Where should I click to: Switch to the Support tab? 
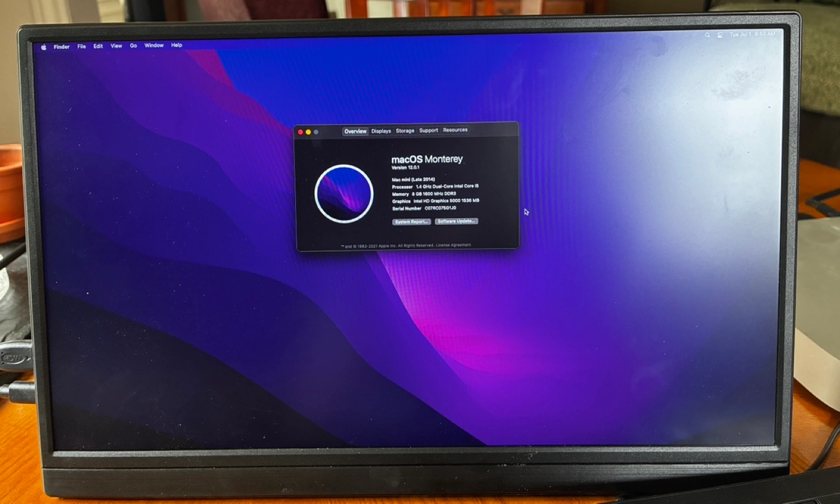[x=429, y=131]
